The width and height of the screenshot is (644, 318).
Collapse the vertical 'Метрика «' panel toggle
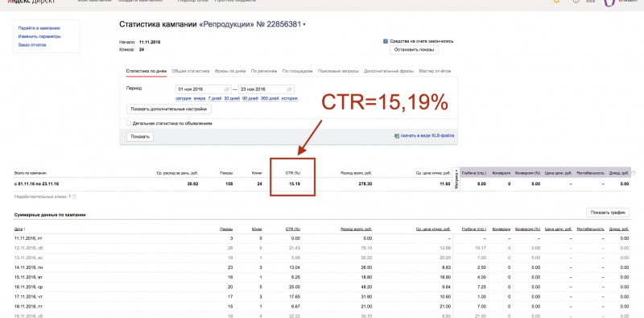[x=456, y=179]
